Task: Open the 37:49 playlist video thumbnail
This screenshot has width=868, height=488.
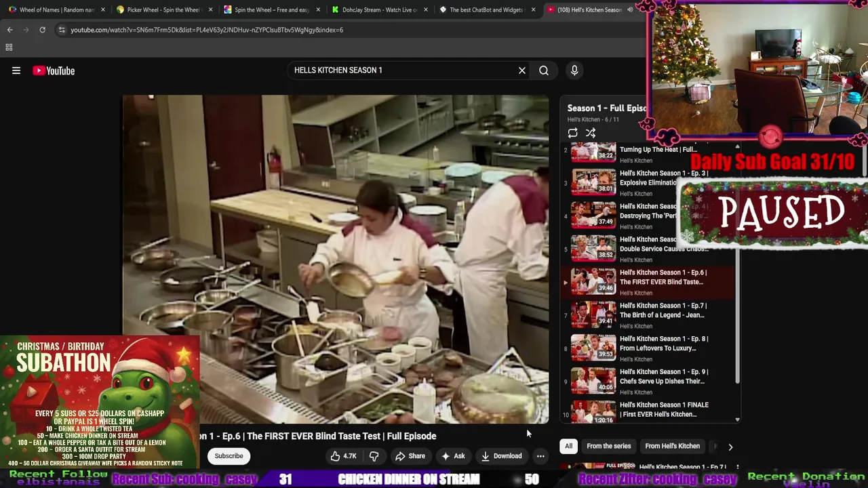Action: 593,215
